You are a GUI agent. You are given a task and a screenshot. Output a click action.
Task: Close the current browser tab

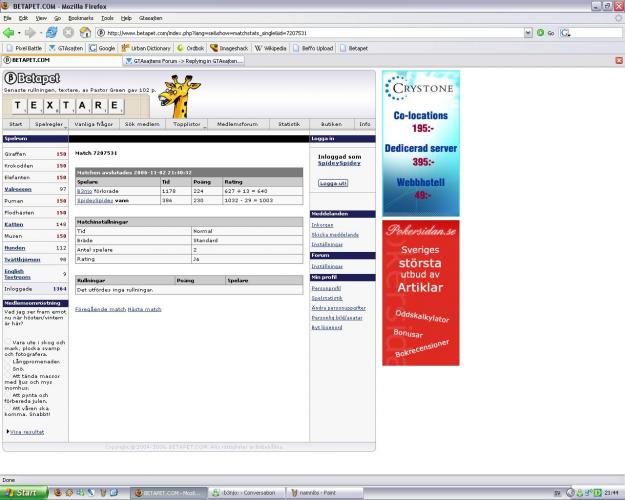pos(618,60)
